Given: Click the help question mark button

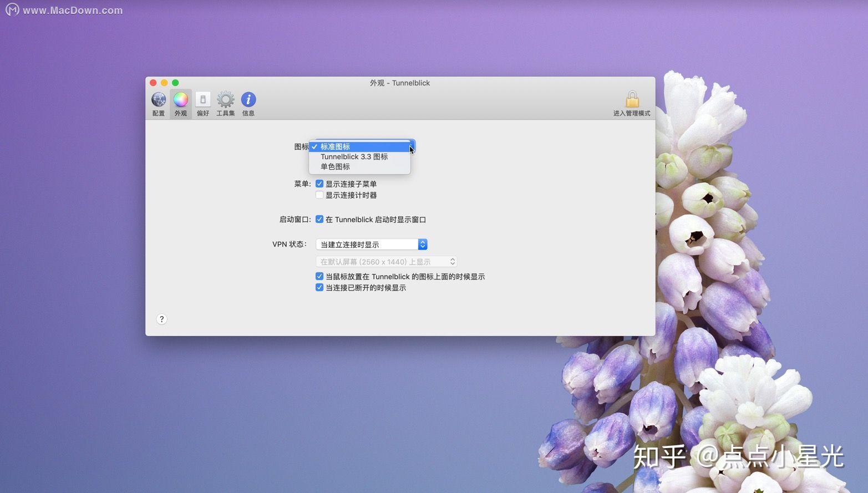Looking at the screenshot, I should tap(161, 319).
